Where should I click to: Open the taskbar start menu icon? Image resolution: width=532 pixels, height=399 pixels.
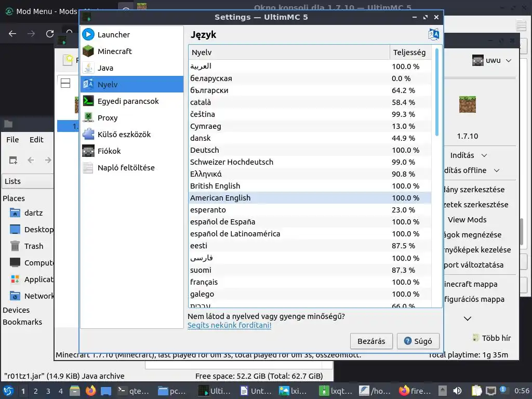point(8,391)
